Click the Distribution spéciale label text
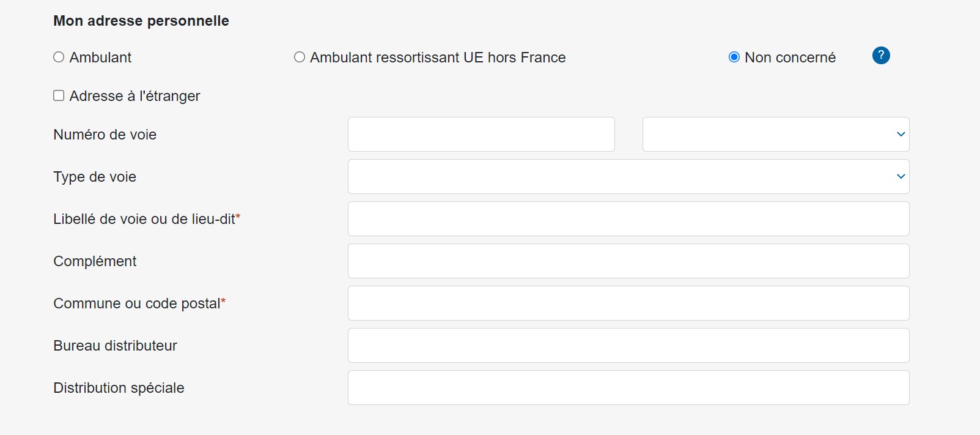Image resolution: width=980 pixels, height=435 pixels. point(119,388)
